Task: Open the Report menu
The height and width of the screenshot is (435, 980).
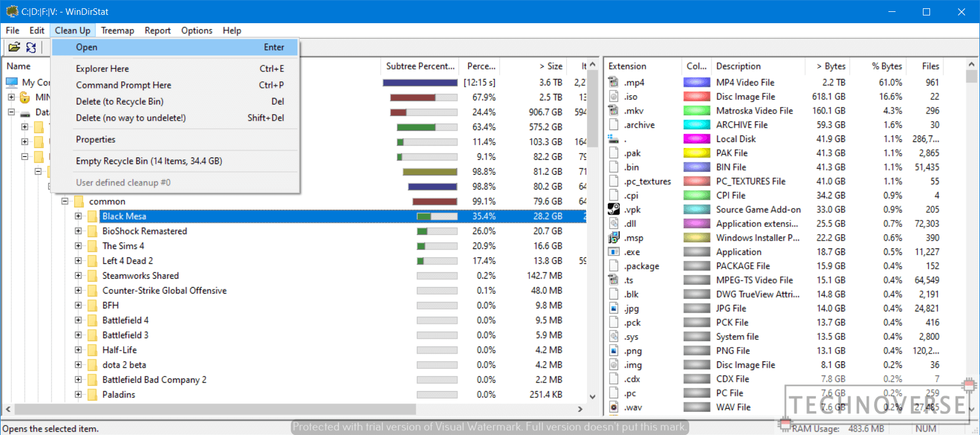Action: click(x=158, y=30)
